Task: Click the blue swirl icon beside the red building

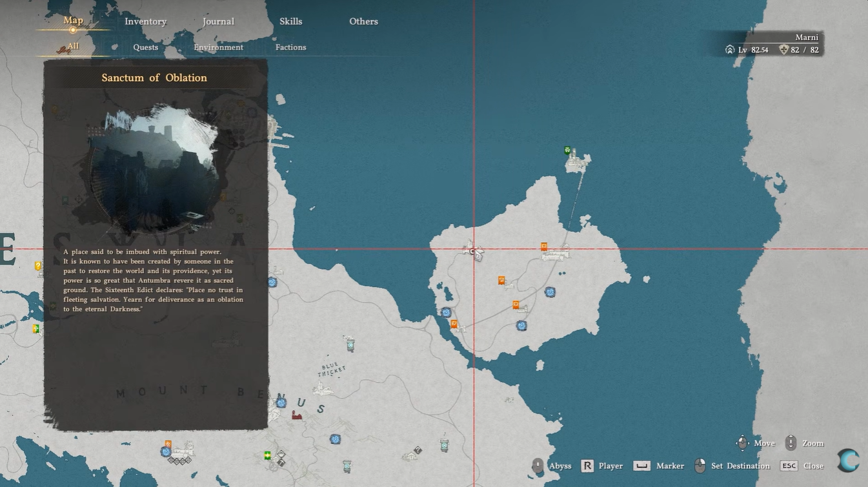Action: tap(281, 403)
